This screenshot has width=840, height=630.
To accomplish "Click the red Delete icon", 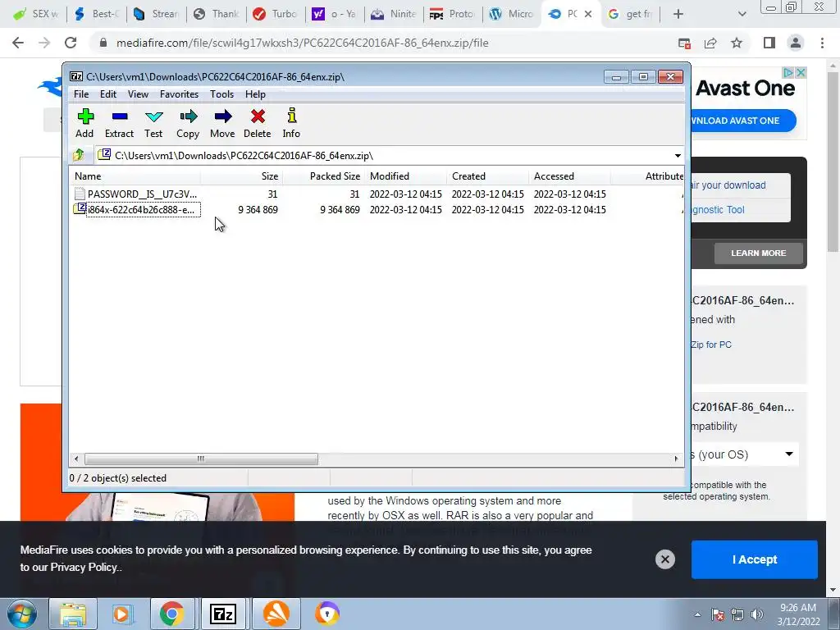I will pyautogui.click(x=257, y=123).
